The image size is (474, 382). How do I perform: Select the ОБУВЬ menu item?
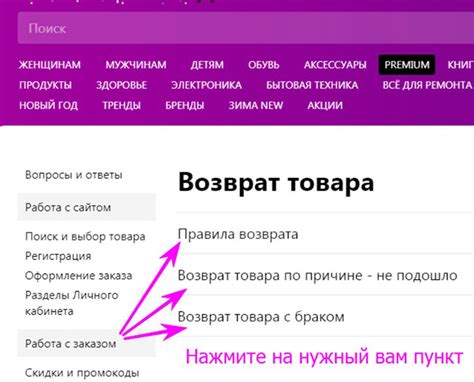click(x=263, y=65)
